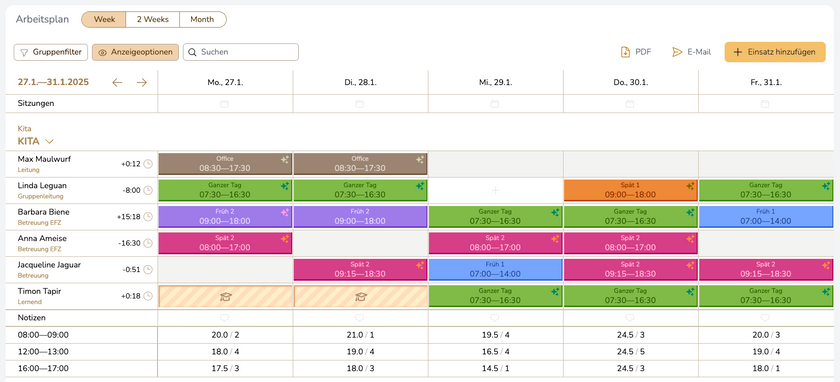Open session calendar icon for Do., 30.1.
The image size is (840, 382).
pyautogui.click(x=630, y=103)
